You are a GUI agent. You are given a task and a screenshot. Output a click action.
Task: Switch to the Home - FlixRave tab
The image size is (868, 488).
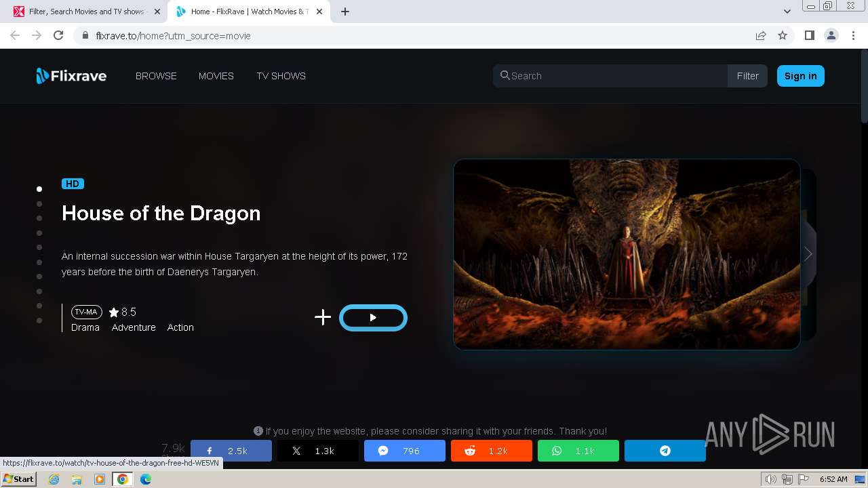pos(249,12)
